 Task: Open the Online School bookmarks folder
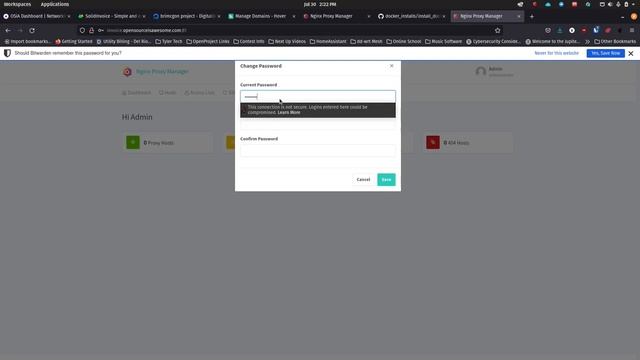point(403,41)
